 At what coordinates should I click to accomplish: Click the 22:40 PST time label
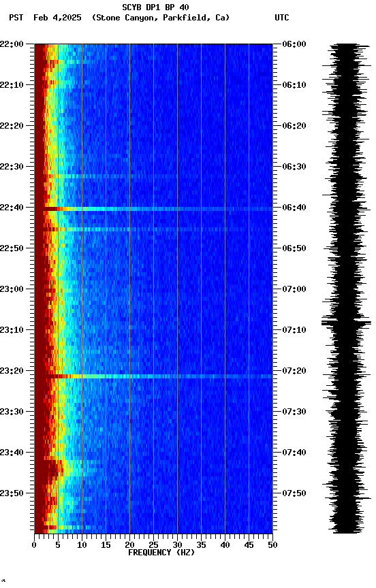[x=12, y=208]
